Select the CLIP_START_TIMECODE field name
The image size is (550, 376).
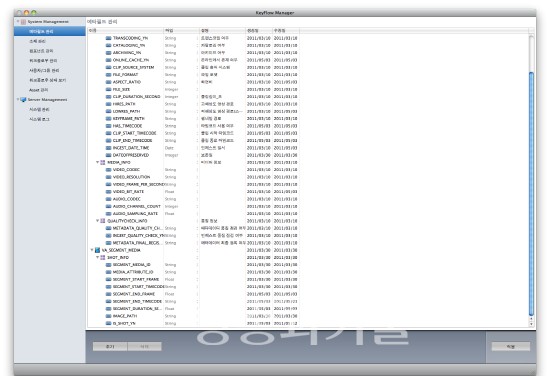[134, 133]
